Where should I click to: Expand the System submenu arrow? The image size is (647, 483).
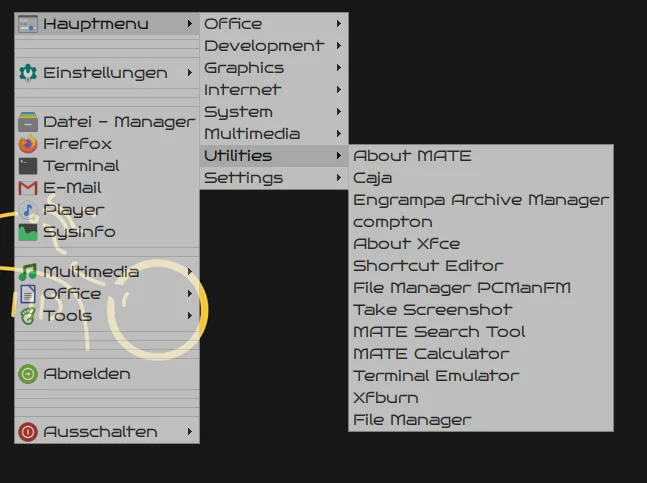338,111
